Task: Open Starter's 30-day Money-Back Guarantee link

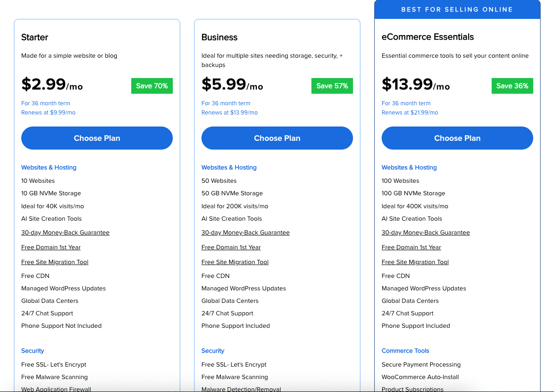Action: point(65,233)
